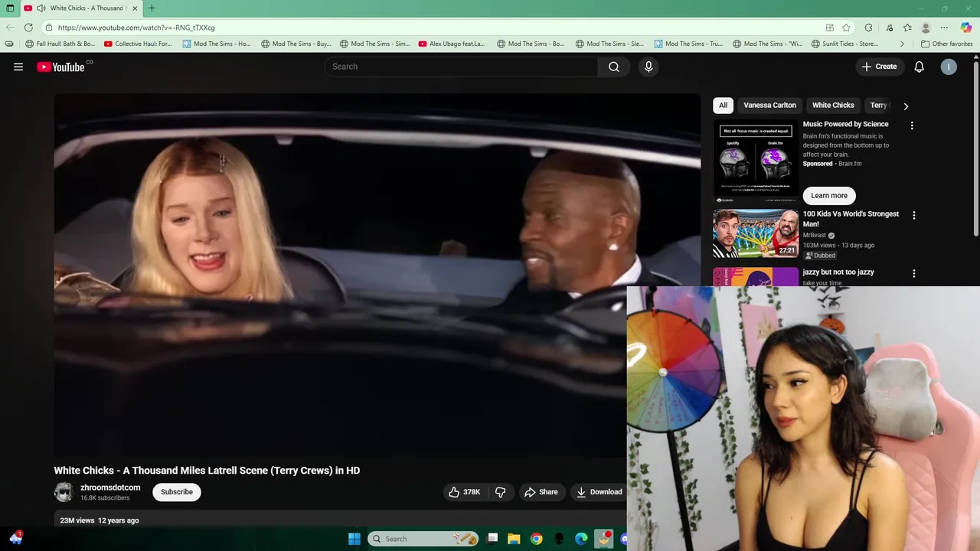Click the weather widget on taskbar
The height and width of the screenshot is (551, 980).
pyautogui.click(x=15, y=539)
